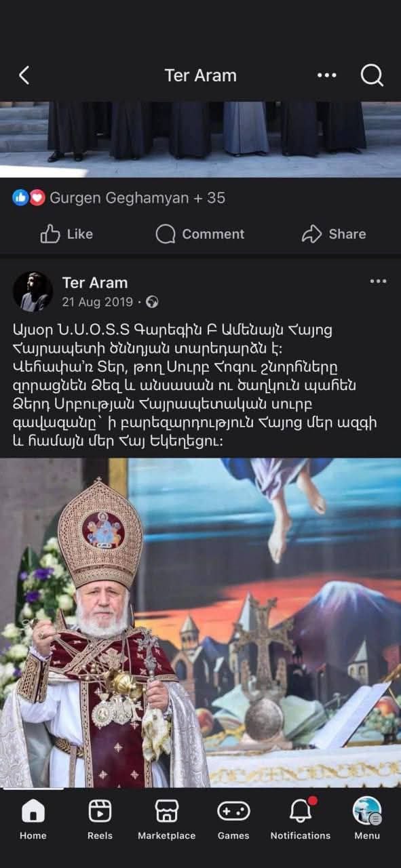Like the post with thumbs-up icon

66,234
